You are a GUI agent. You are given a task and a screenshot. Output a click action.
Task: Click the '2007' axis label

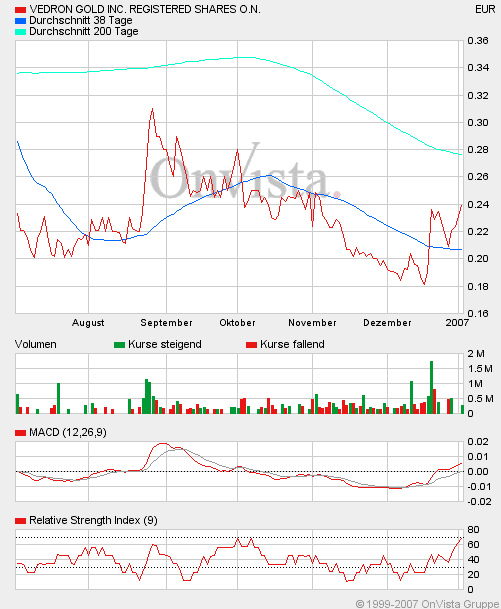pos(458,323)
